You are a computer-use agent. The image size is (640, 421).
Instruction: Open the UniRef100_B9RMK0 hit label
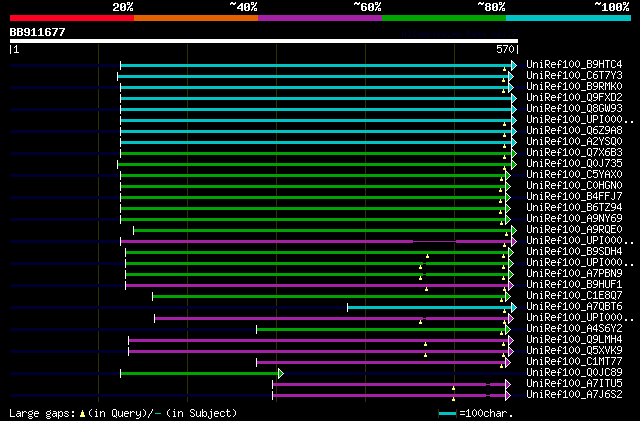pos(574,87)
